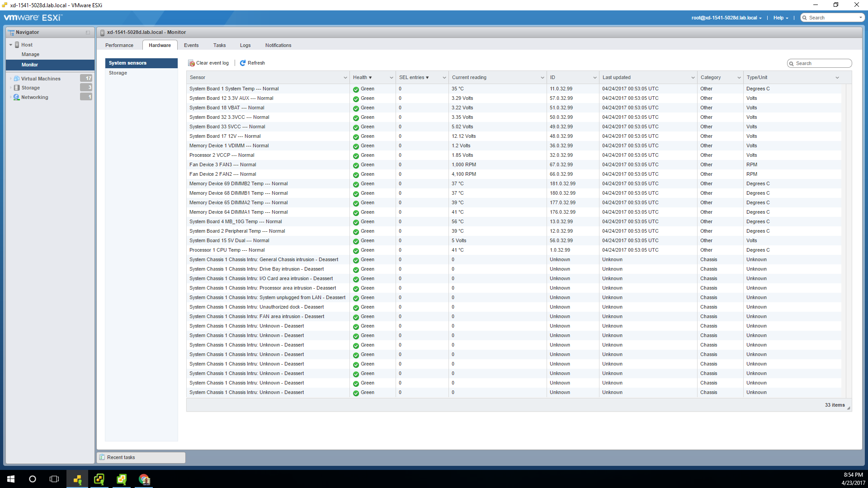This screenshot has height=488, width=868.
Task: Click the Storage count badge 3
Action: tap(86, 87)
